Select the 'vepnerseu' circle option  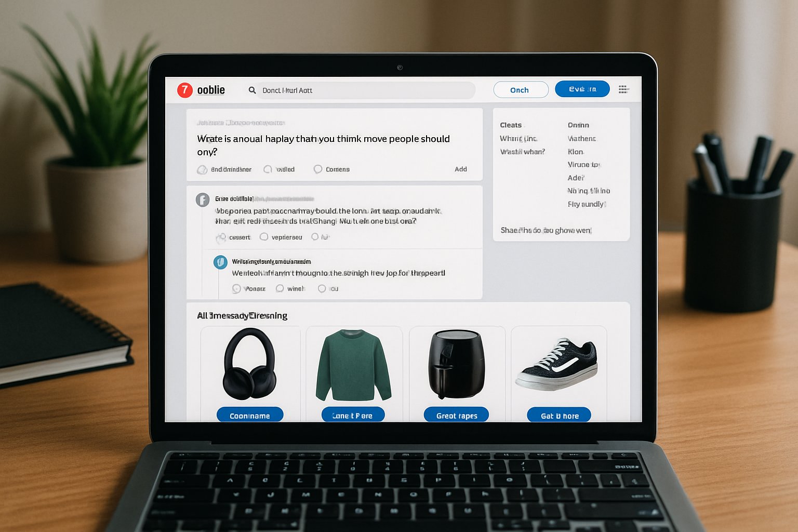point(264,237)
